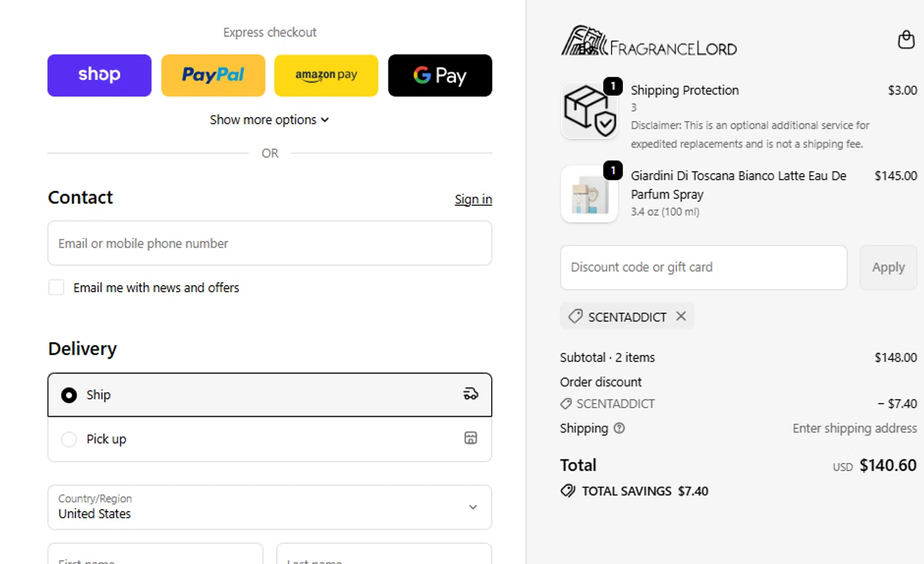This screenshot has width=924, height=564.
Task: Click the store icon in Pick up row
Action: click(471, 438)
